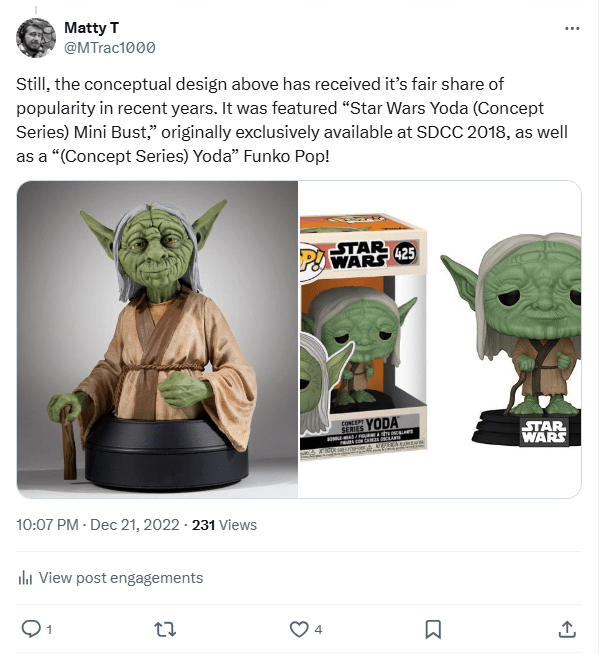Open the three-dot more options menu
The width and height of the screenshot is (602, 654).
click(572, 28)
